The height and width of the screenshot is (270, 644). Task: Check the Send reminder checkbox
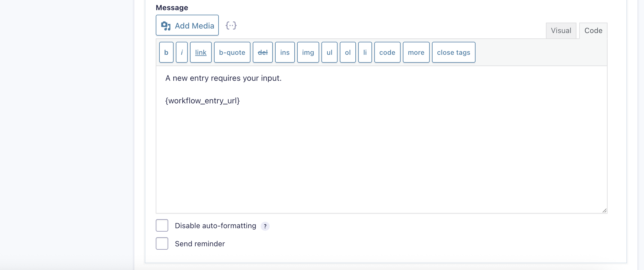click(x=162, y=243)
